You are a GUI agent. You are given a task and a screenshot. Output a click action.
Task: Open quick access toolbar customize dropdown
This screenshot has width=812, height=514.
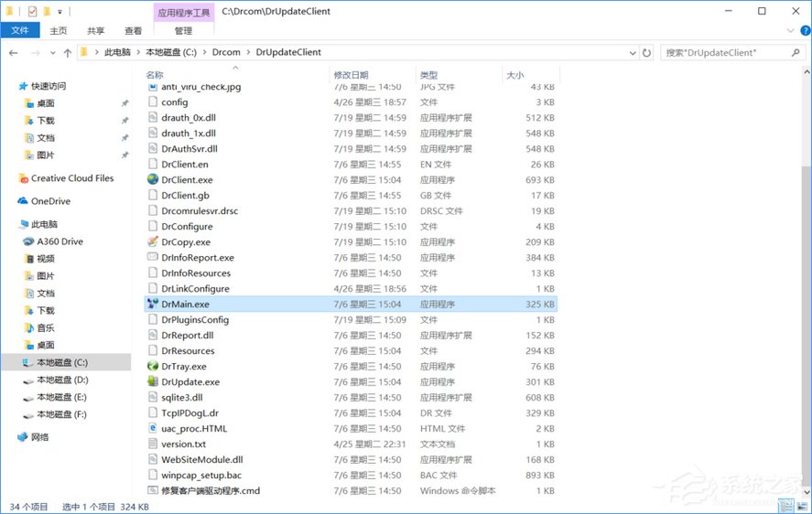(60, 11)
